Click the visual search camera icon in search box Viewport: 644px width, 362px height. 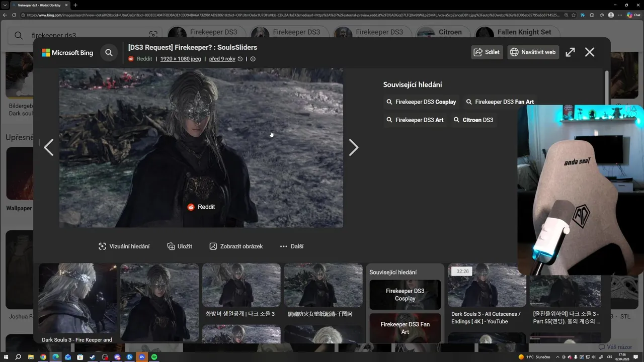tap(153, 35)
